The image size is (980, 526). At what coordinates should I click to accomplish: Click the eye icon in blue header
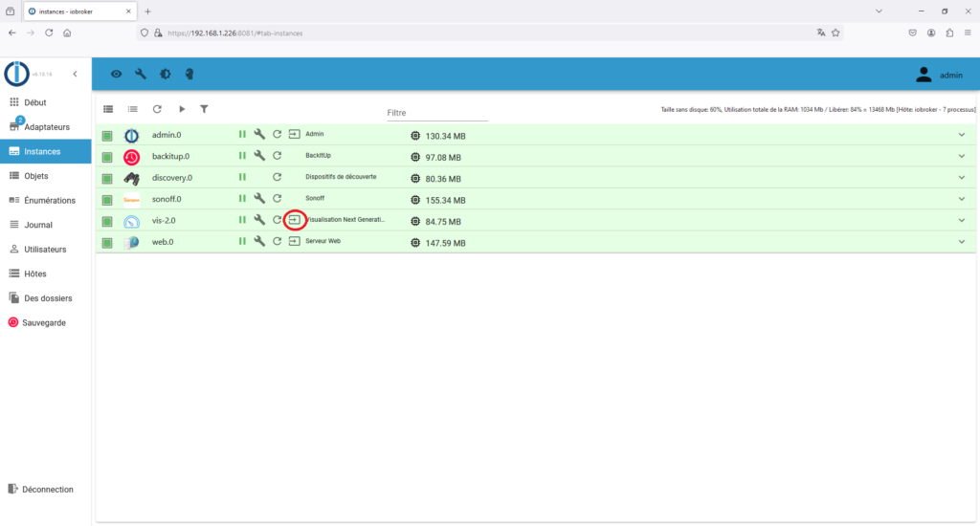tap(116, 74)
